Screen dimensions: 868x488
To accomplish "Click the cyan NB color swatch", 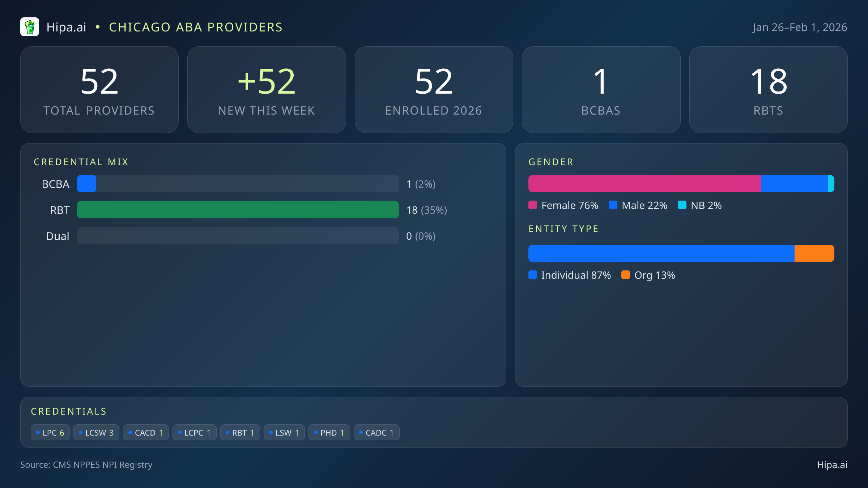I will (682, 205).
